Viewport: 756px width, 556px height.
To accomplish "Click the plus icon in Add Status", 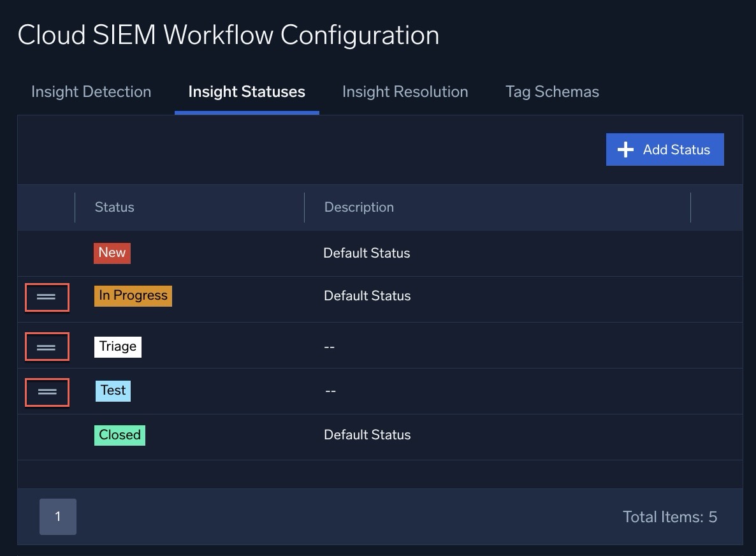I will coord(625,150).
